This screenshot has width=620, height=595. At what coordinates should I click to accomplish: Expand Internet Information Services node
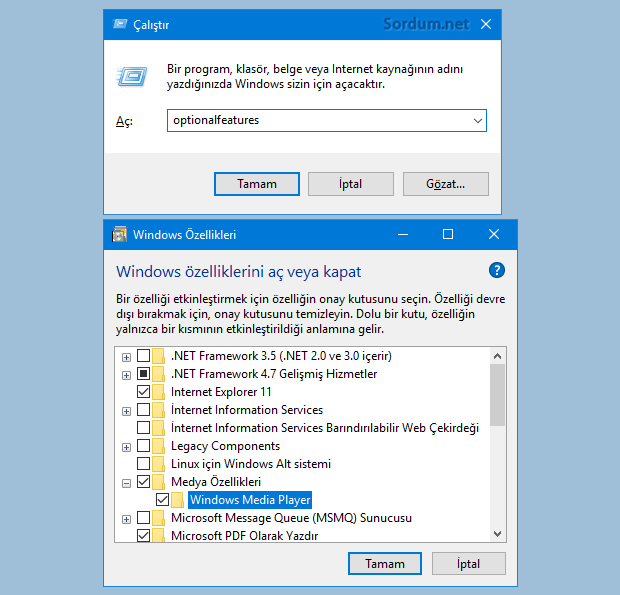pos(126,412)
